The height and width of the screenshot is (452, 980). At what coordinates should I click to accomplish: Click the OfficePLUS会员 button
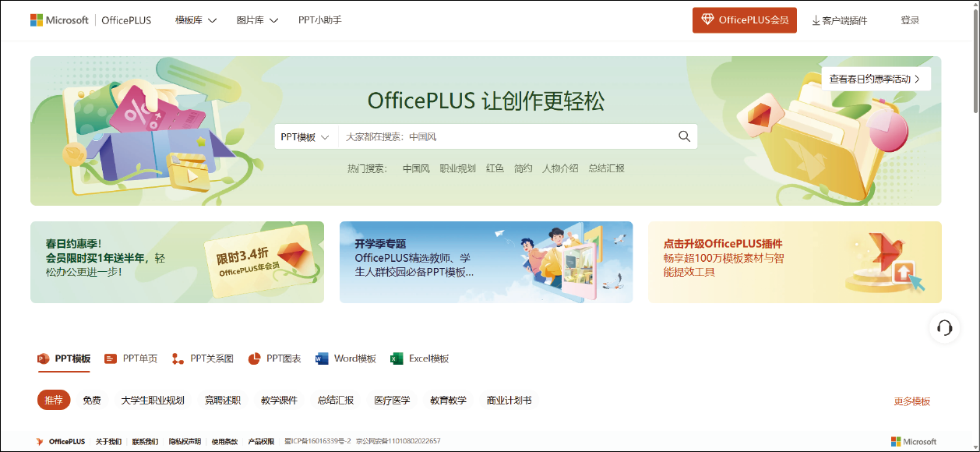(744, 20)
